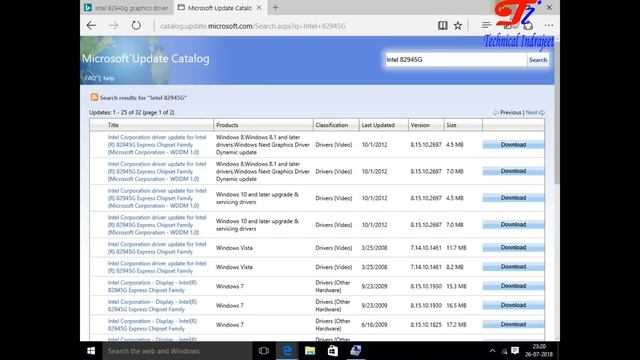Image resolution: width=640 pixels, height=360 pixels.
Task: Download the 17.2 MB Windows 7 driver
Action: coord(513,324)
